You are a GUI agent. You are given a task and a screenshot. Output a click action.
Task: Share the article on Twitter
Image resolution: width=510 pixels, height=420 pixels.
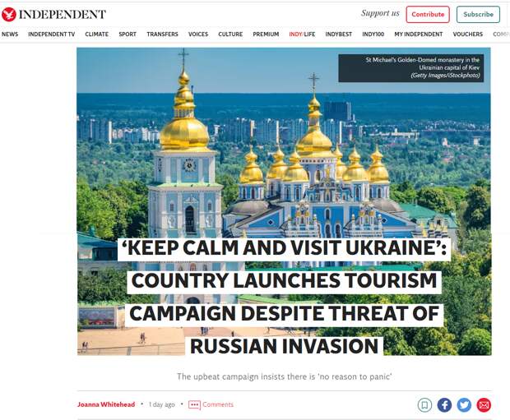[x=464, y=405]
